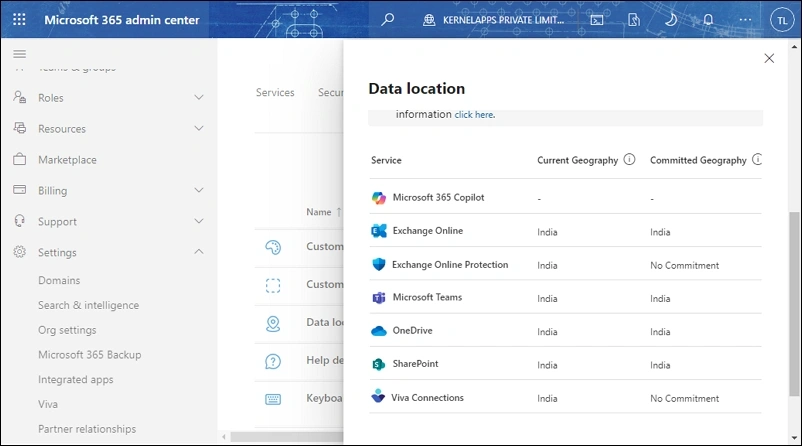Viewport: 802px width, 446px height.
Task: Expand the Roles chevron
Action: 199,97
